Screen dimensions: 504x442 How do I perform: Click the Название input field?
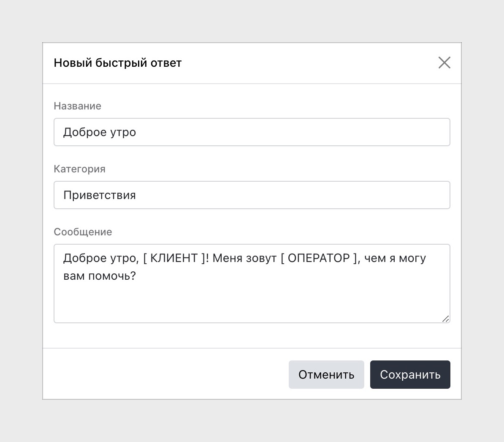(x=252, y=132)
